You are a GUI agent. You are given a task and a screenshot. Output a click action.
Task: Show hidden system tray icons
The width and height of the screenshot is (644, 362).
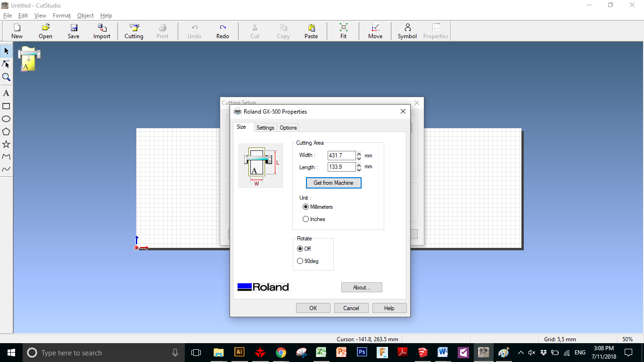click(520, 353)
